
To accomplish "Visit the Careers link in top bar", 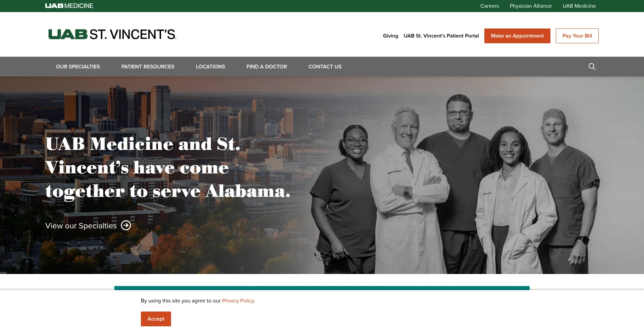I will point(489,6).
